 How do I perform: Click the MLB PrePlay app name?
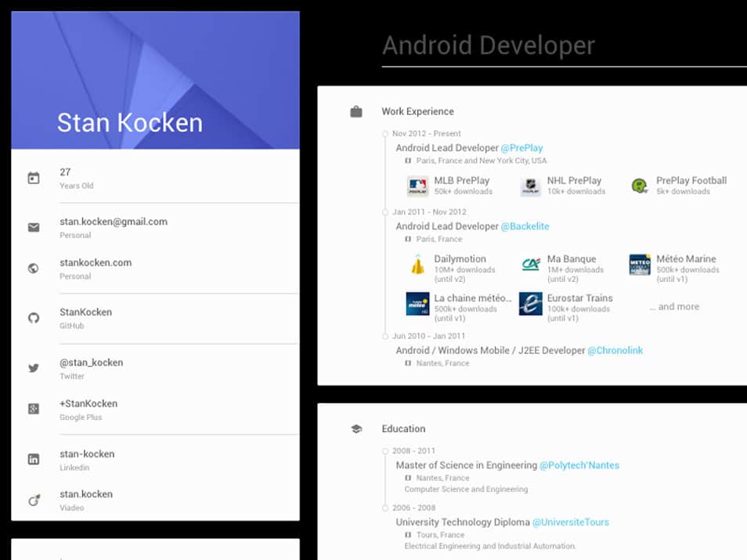pos(462,181)
